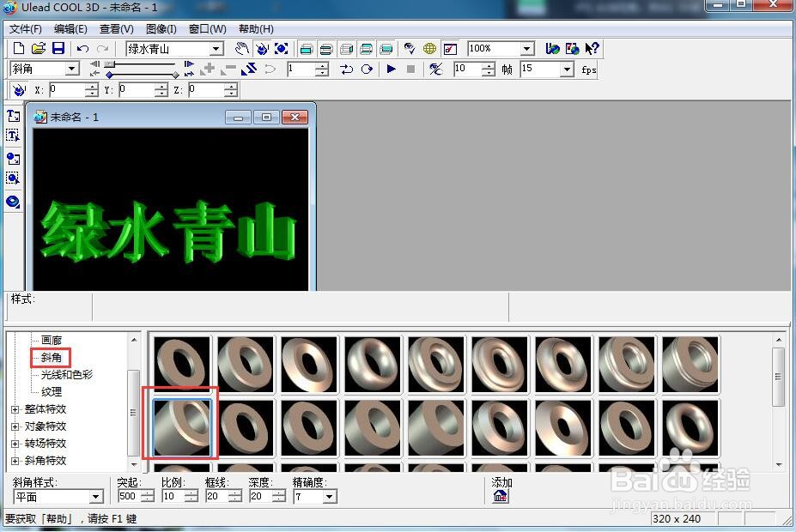The width and height of the screenshot is (796, 532).
Task: Select 光线和色彩 in the tree
Action: coord(67,375)
